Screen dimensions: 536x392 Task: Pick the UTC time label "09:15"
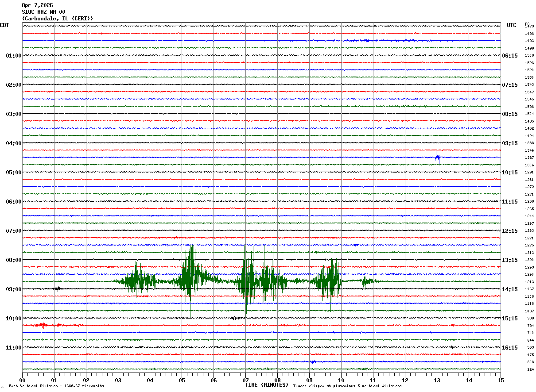pos(510,143)
